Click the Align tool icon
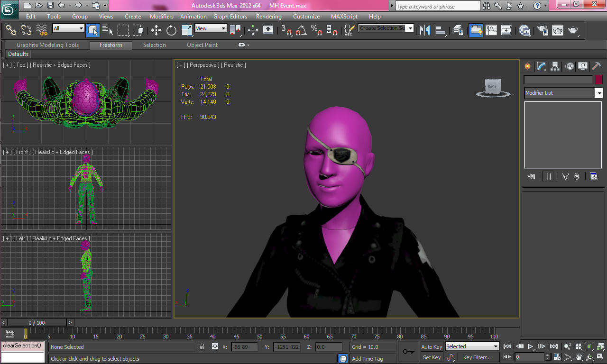 [441, 30]
